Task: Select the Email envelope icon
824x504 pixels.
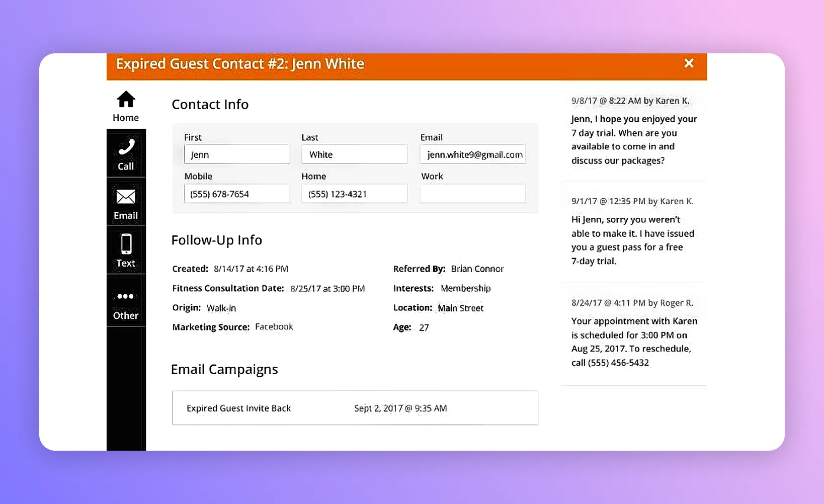Action: tap(126, 197)
